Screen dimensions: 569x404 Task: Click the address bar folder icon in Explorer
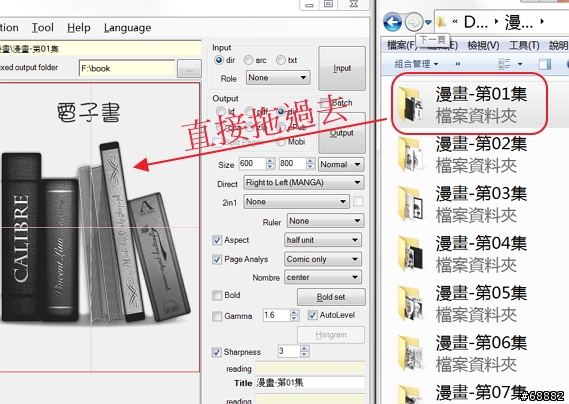pyautogui.click(x=441, y=22)
